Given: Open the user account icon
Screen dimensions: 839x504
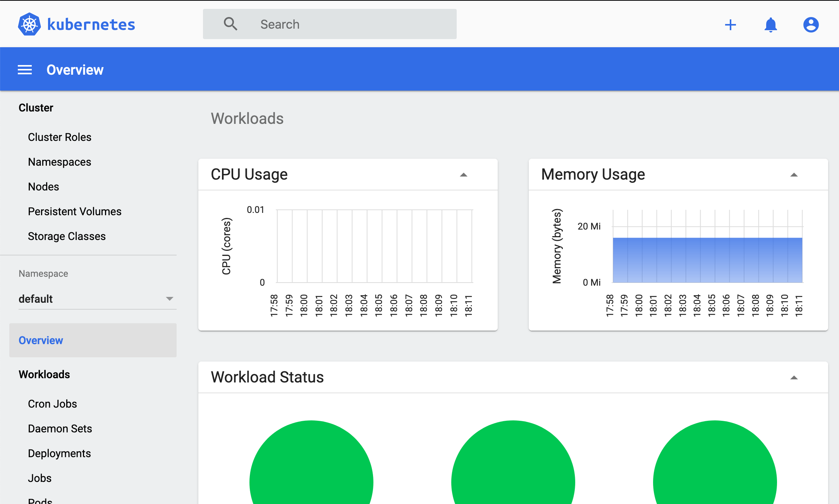Looking at the screenshot, I should click(x=810, y=25).
